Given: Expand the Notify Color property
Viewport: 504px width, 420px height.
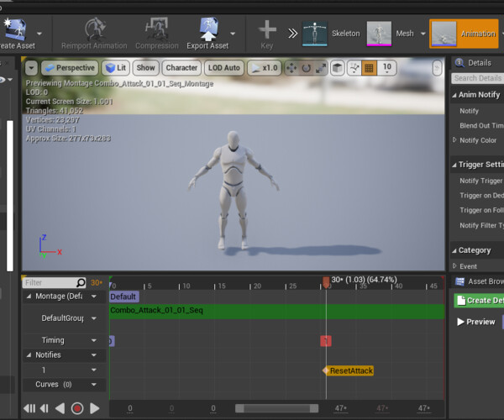Looking at the screenshot, I should pos(455,140).
